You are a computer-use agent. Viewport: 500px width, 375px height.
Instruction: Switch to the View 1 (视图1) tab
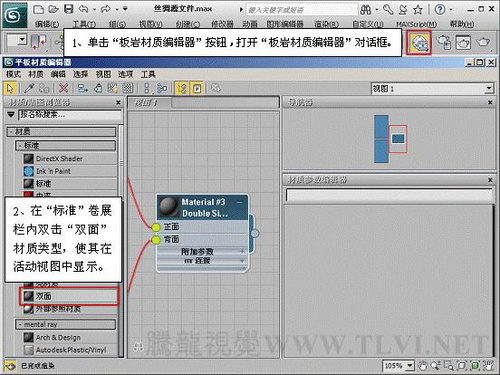[150, 103]
